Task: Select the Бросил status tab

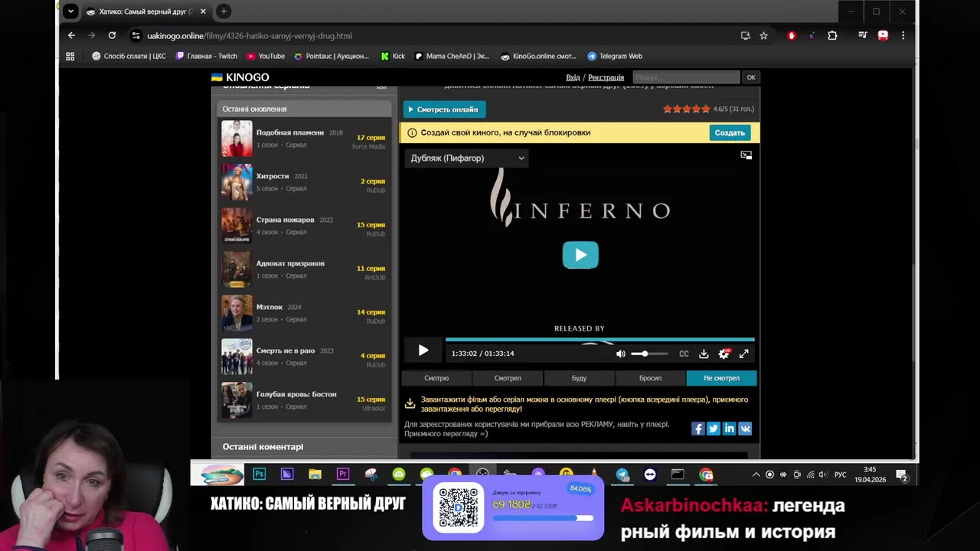Action: [x=650, y=378]
